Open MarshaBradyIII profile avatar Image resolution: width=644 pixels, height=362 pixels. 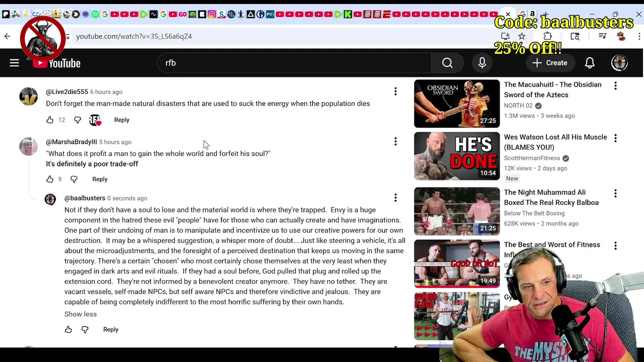(28, 146)
